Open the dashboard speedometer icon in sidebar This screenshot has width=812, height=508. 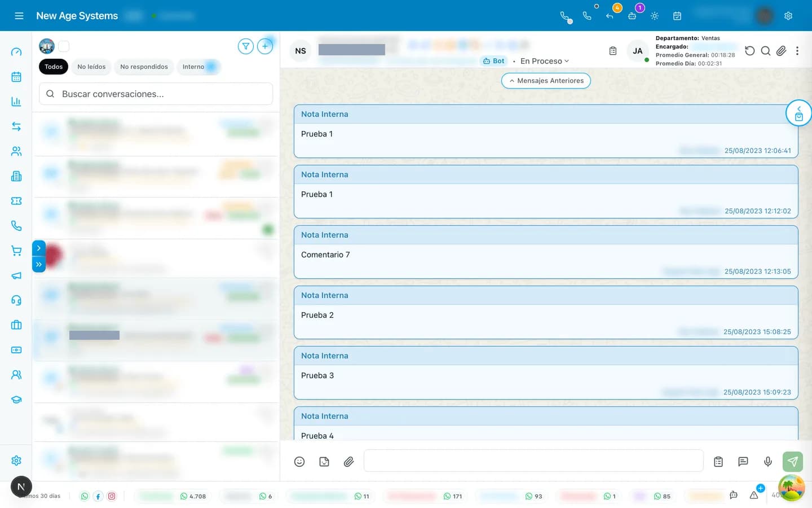[16, 52]
